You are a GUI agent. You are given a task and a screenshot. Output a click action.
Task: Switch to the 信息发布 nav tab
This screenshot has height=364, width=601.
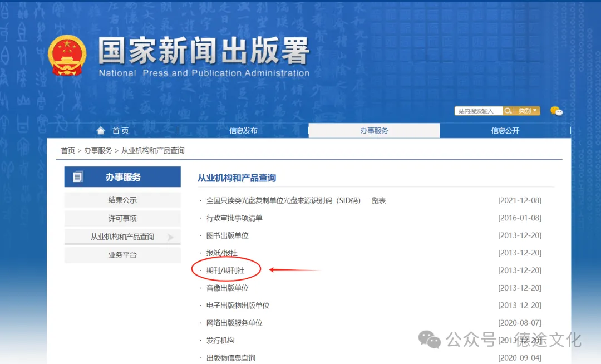(243, 131)
